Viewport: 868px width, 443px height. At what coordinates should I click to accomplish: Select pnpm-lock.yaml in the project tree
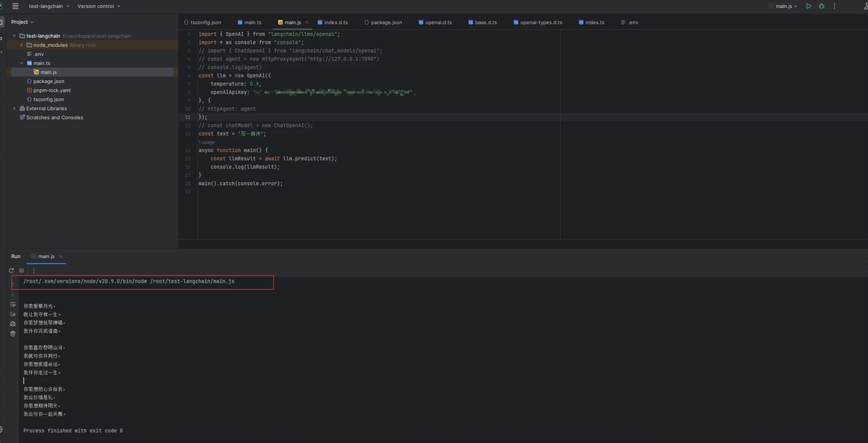(48, 90)
